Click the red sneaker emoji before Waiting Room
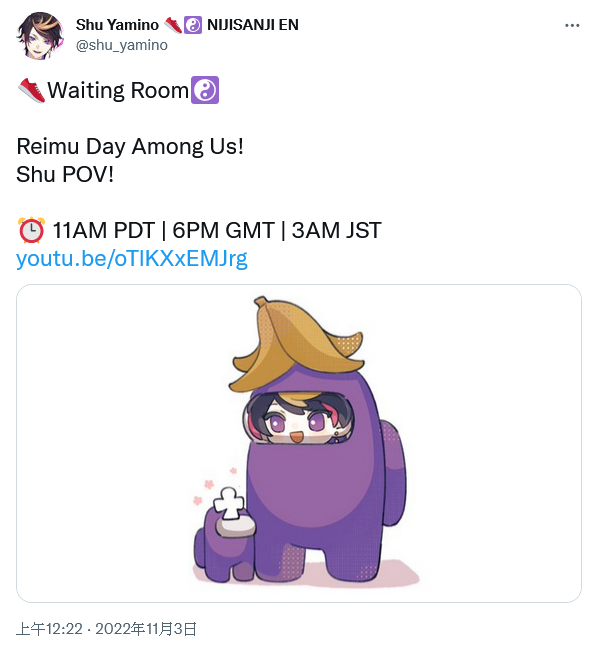Viewport: 598px width, 653px height. tap(31, 90)
